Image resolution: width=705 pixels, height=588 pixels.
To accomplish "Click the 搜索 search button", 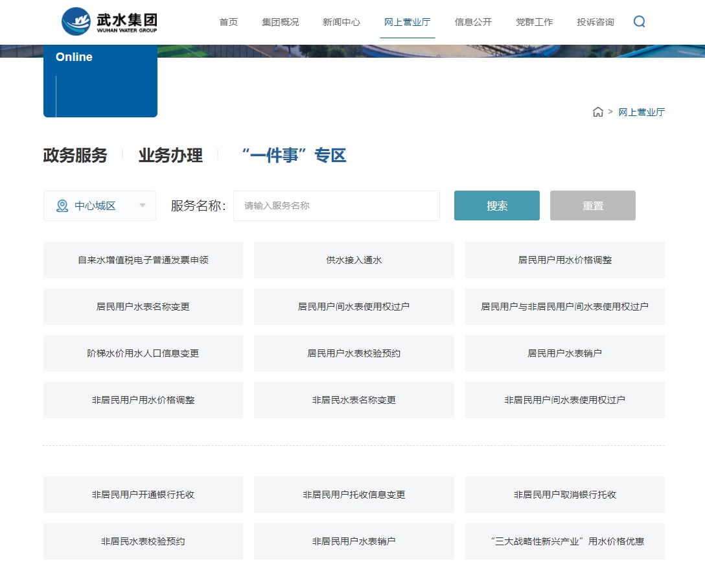I will 496,206.
